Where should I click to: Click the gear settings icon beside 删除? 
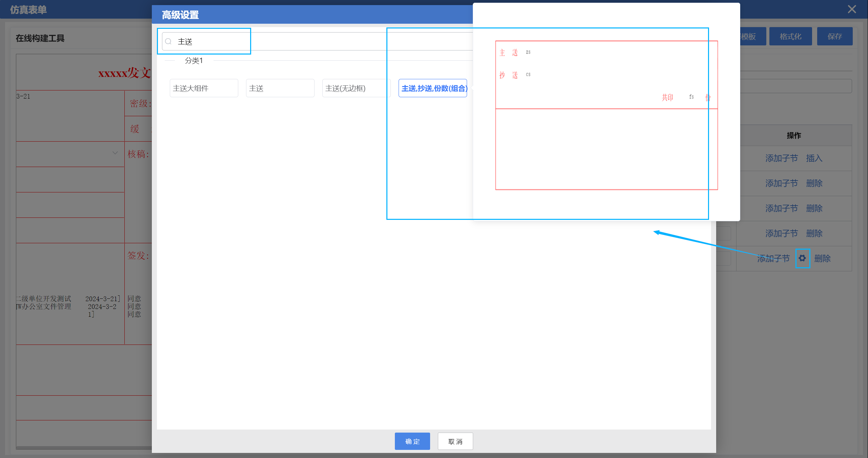point(802,258)
